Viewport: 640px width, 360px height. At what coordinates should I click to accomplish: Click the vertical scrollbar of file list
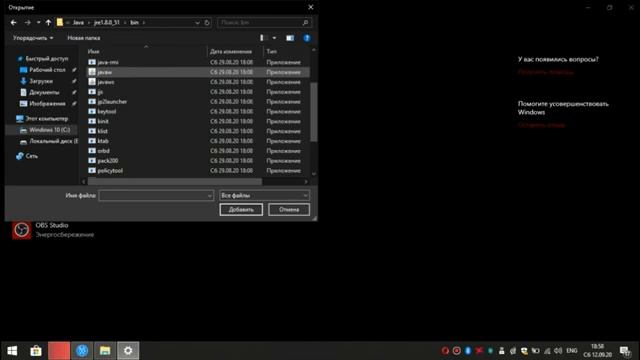coord(313,112)
